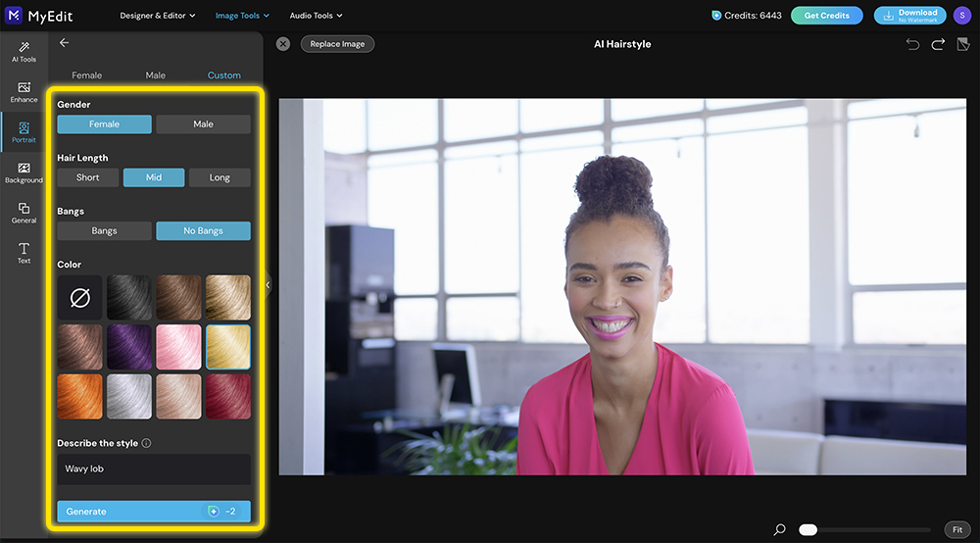
Task: Switch to the Custom tab
Action: [x=223, y=75]
